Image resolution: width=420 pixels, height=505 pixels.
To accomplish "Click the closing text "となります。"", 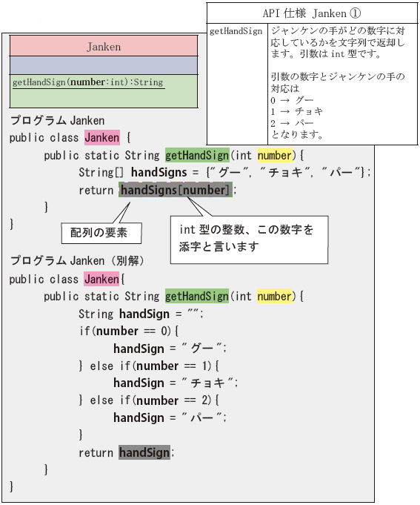I will coord(297,134).
